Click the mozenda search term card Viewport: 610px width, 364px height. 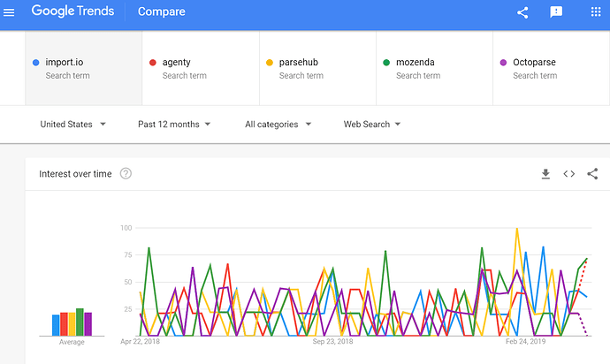434,68
